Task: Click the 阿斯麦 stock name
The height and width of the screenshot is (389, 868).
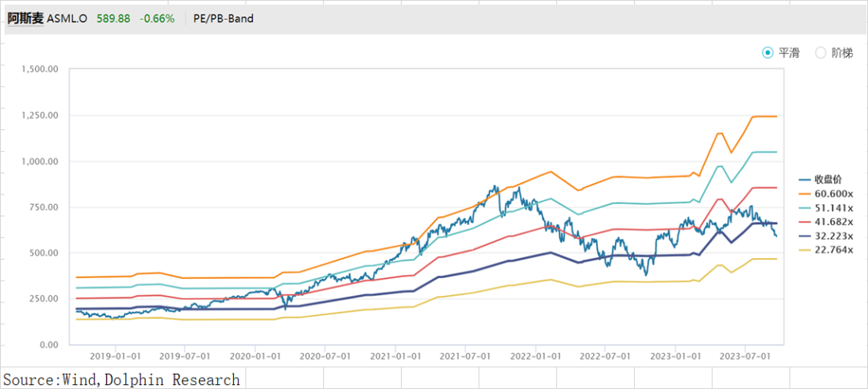Action: (x=25, y=18)
